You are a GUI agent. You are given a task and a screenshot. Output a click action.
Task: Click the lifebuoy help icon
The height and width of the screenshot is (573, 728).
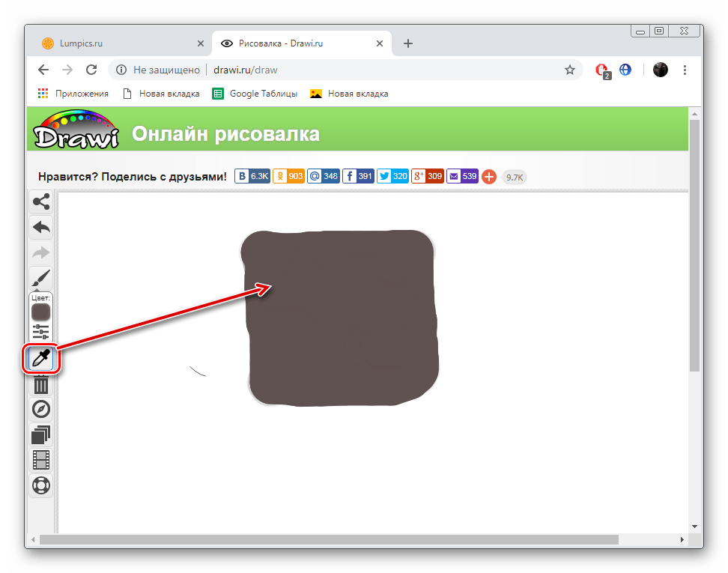[x=41, y=485]
